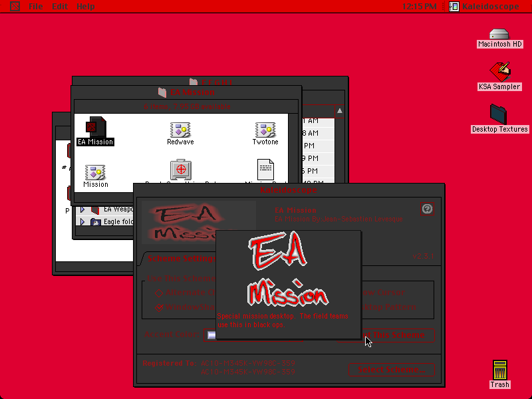Click the Kaleidoscope window title bar
This screenshot has height=399, width=532.
[289, 190]
